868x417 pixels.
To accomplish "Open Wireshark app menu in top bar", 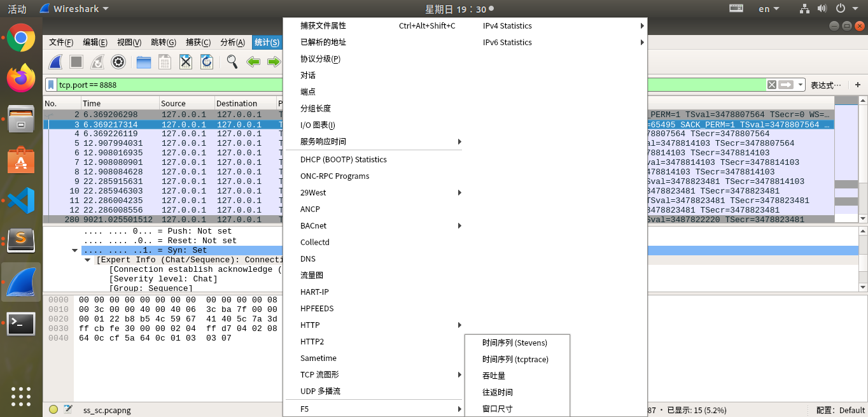I will [74, 9].
